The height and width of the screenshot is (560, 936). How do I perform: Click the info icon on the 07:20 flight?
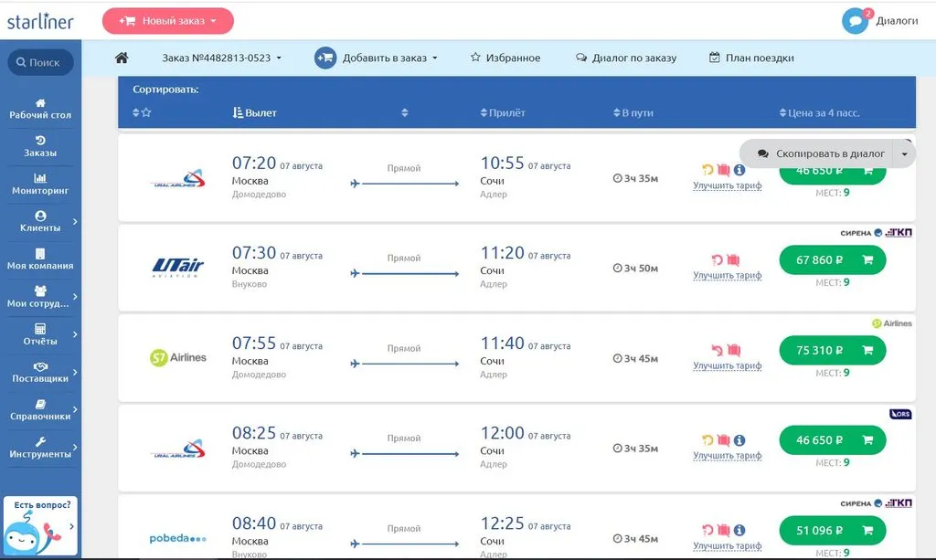pyautogui.click(x=739, y=170)
